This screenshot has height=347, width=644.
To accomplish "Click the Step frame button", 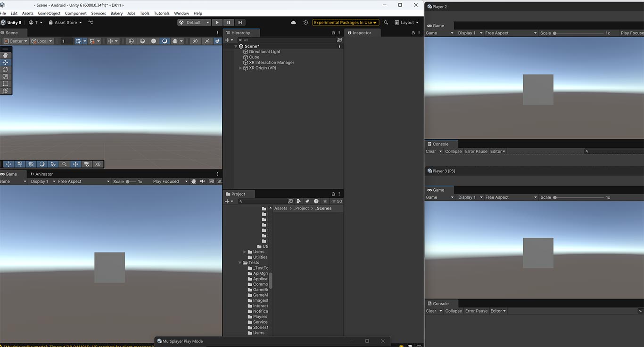I will coord(240,22).
